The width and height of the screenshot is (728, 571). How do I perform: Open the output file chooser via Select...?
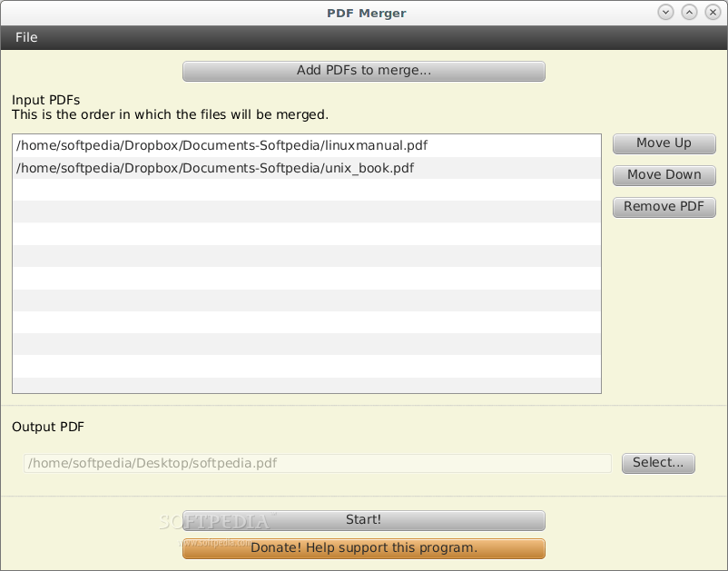click(x=658, y=462)
